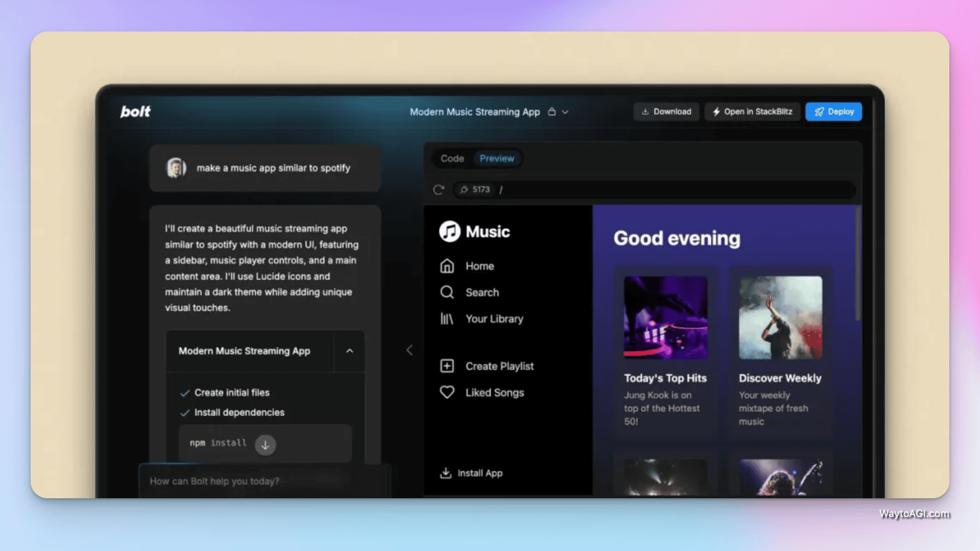Click the bolt logo
The width and height of the screenshot is (980, 551).
135,111
